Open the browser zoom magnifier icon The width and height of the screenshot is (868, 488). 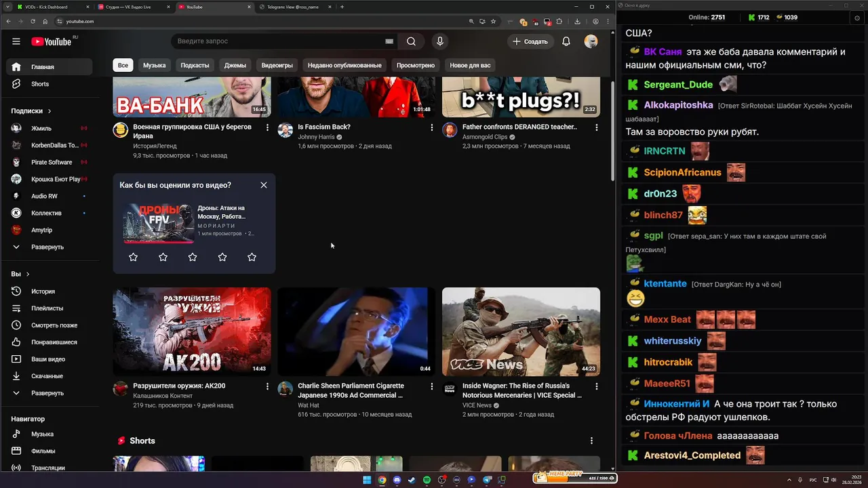click(471, 21)
